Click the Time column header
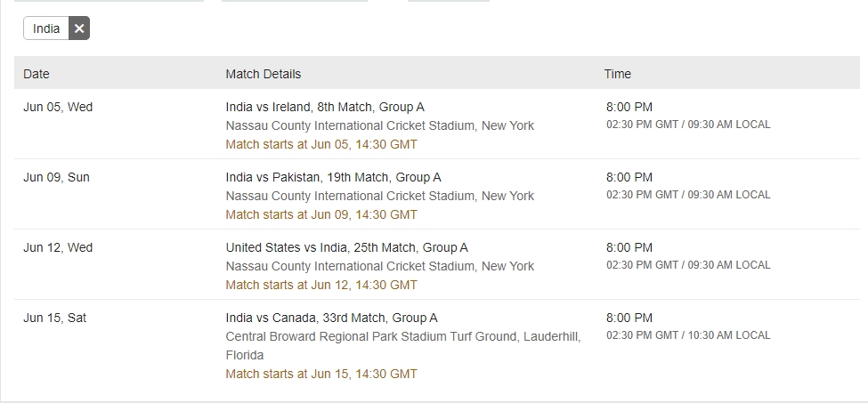The image size is (868, 403). tap(618, 74)
